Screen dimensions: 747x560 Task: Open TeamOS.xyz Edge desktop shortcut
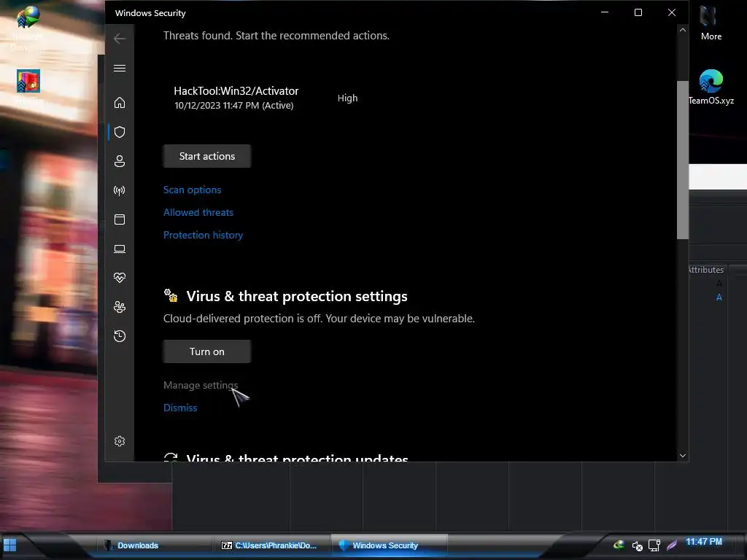(x=711, y=87)
